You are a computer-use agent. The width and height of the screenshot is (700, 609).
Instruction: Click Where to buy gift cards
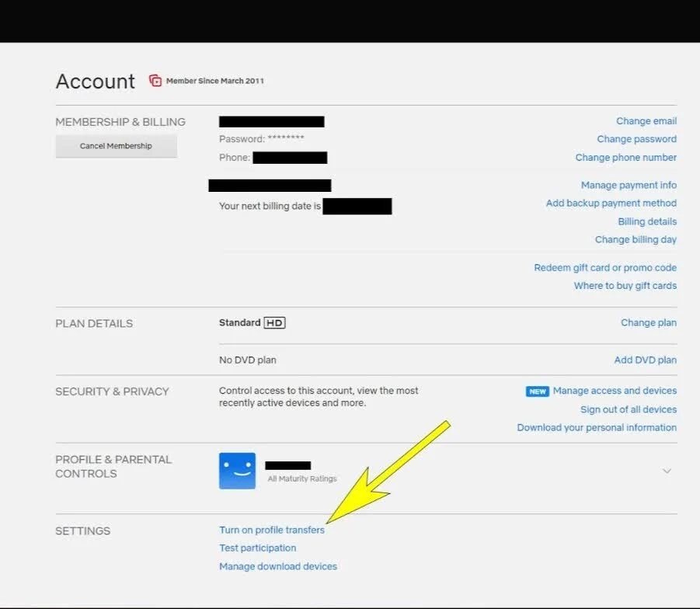click(x=625, y=286)
